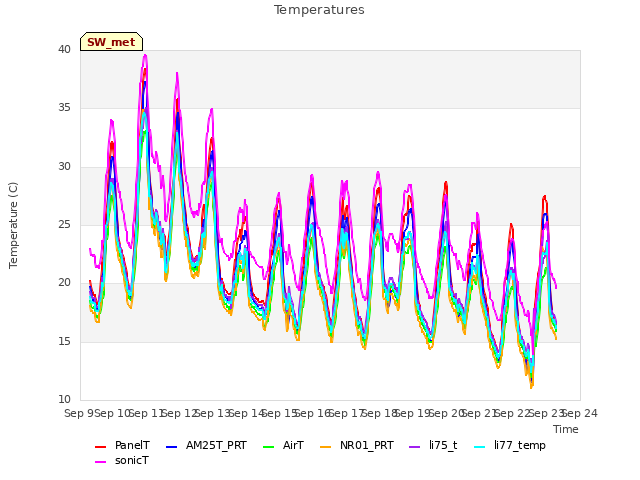This screenshot has width=640, height=480.
Task: Click the red PanelT legend swatch
Action: 100,447
